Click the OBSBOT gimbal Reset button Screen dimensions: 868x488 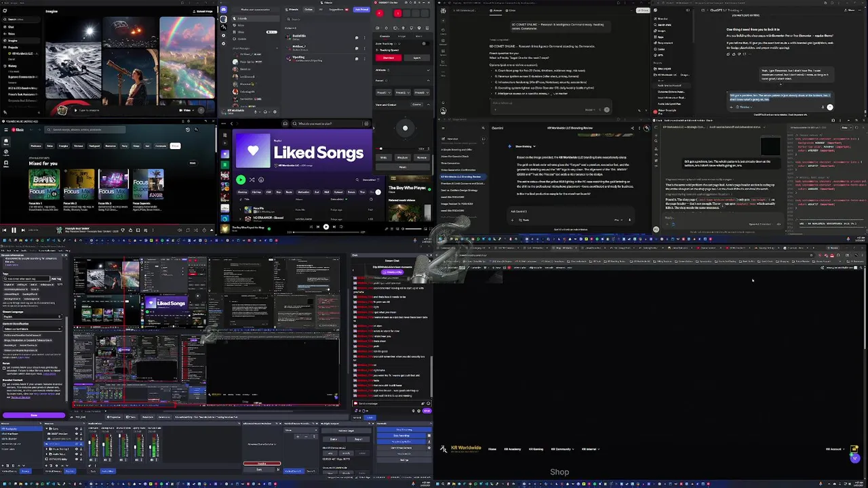(403, 167)
